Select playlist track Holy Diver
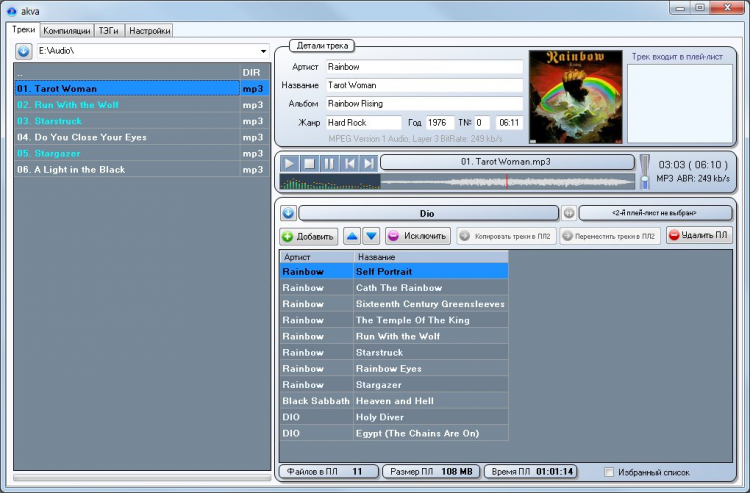 point(394,417)
